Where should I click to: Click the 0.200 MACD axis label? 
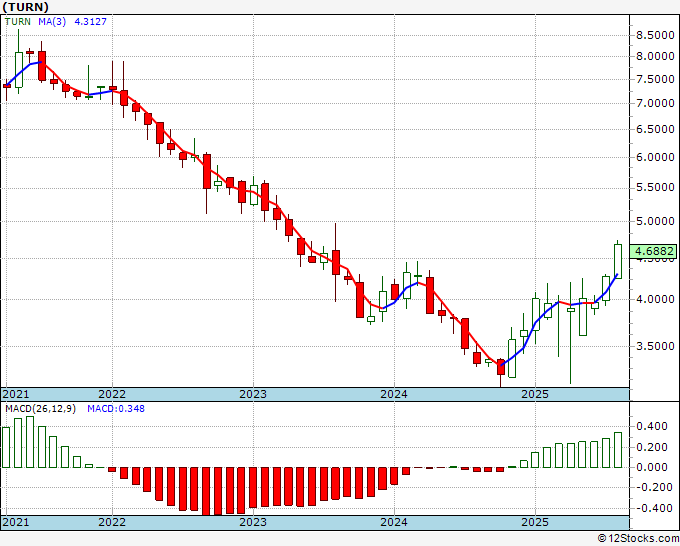click(x=652, y=447)
